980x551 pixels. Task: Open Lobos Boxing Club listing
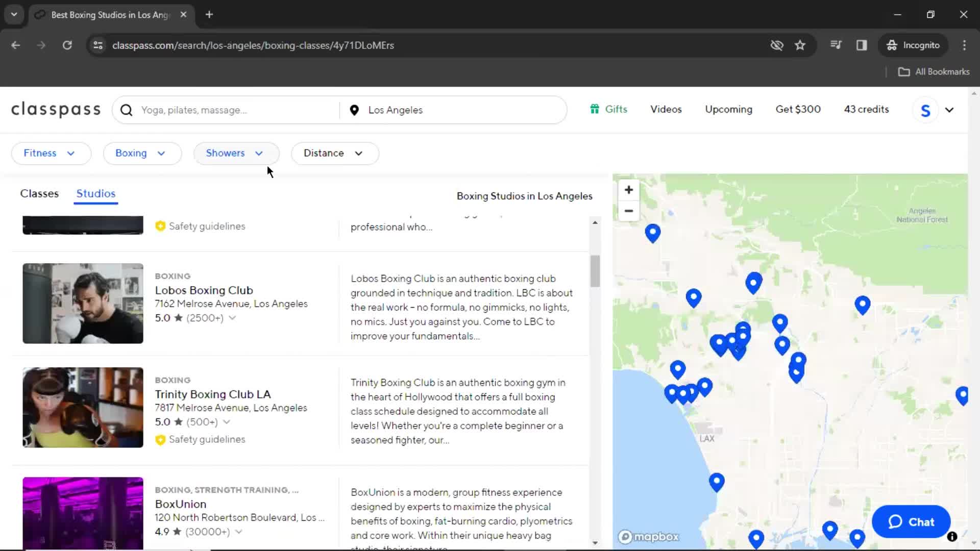(x=204, y=290)
